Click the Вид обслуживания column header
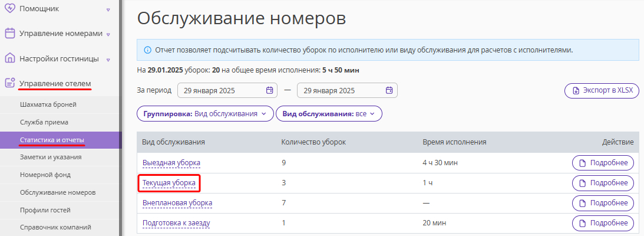The image size is (644, 236). (174, 142)
